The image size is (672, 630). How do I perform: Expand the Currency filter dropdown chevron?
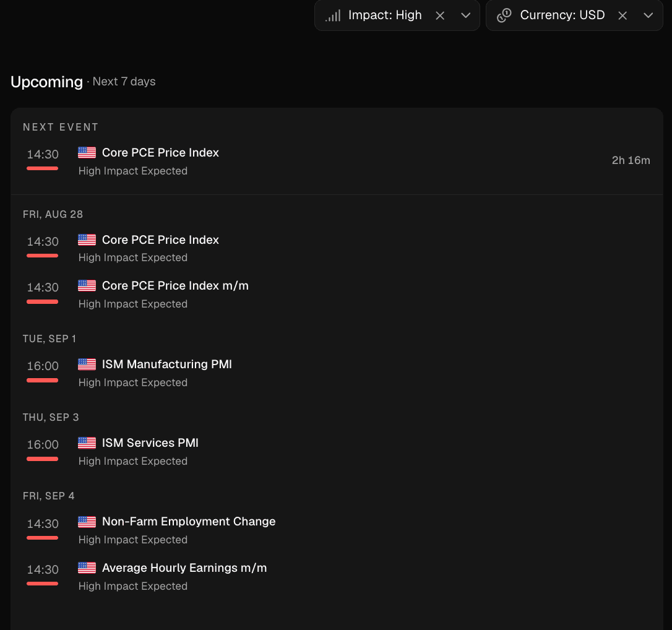click(x=648, y=16)
